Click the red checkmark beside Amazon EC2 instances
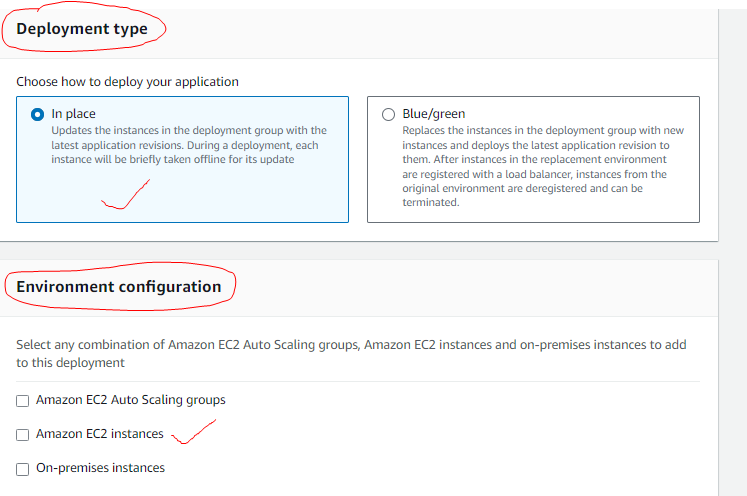The width and height of the screenshot is (747, 496). tap(193, 432)
